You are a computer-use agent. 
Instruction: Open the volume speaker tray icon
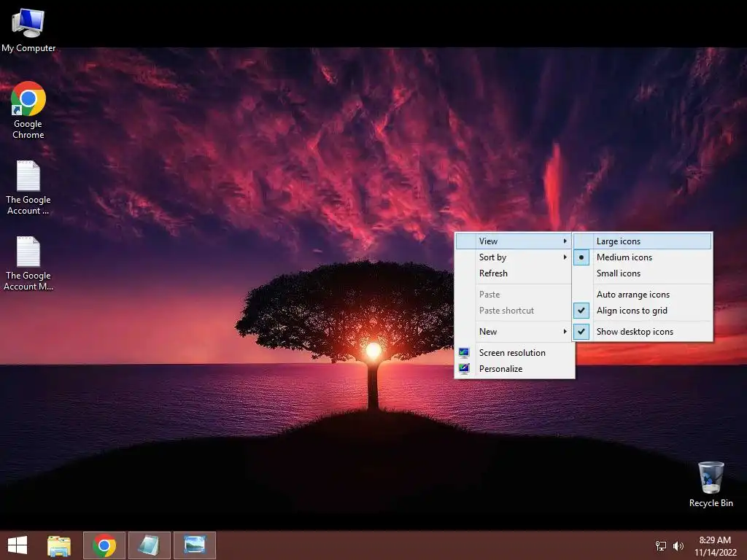[x=678, y=545]
